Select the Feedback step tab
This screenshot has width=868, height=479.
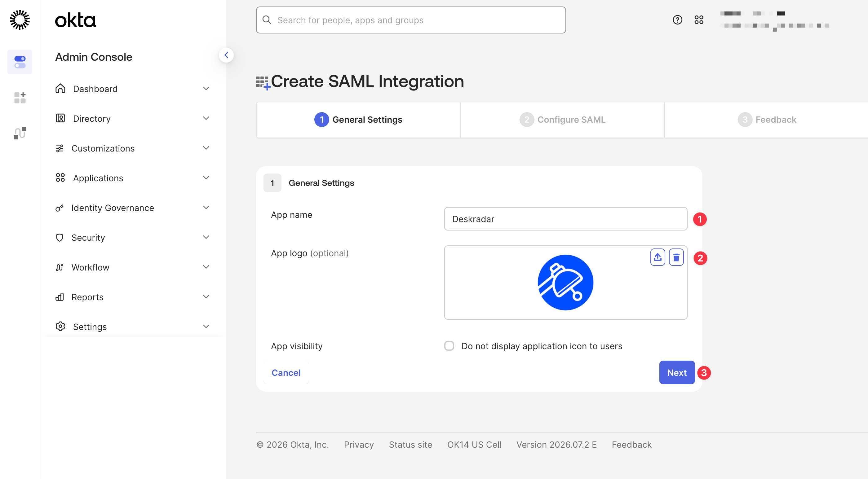pos(767,120)
